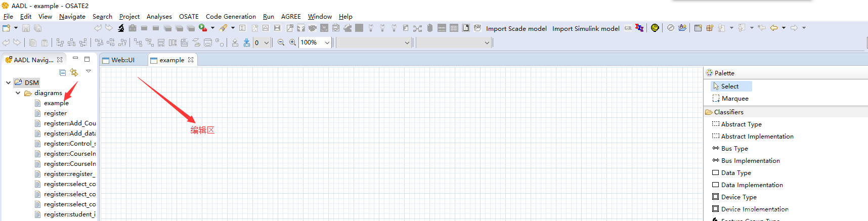Open the highlighter dropdown arrow
868x221 pixels.
(233, 28)
